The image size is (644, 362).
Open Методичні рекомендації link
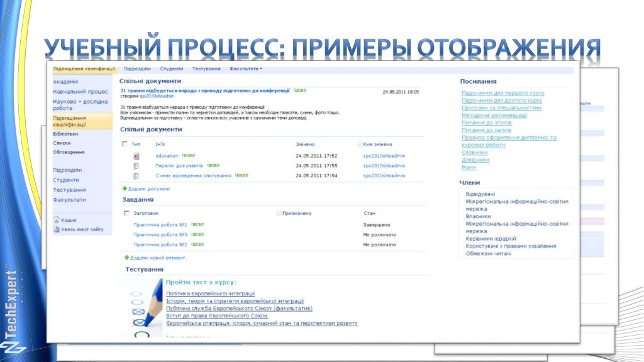pos(494,116)
